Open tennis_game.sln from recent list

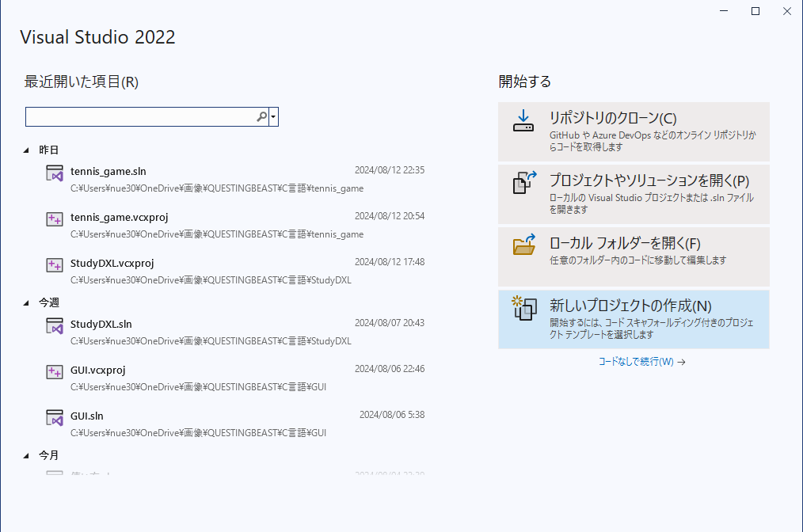108,171
